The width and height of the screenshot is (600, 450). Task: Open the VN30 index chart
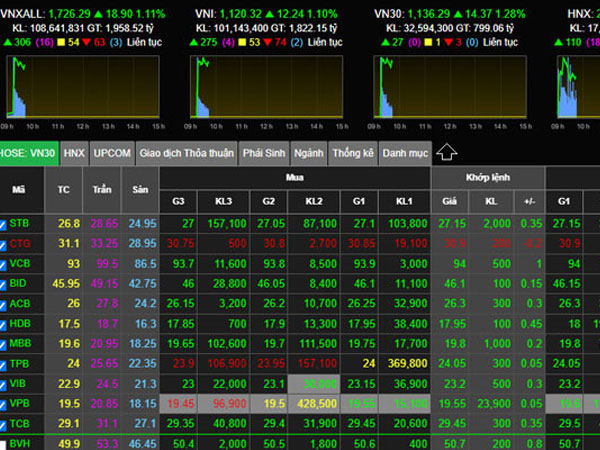(450, 87)
